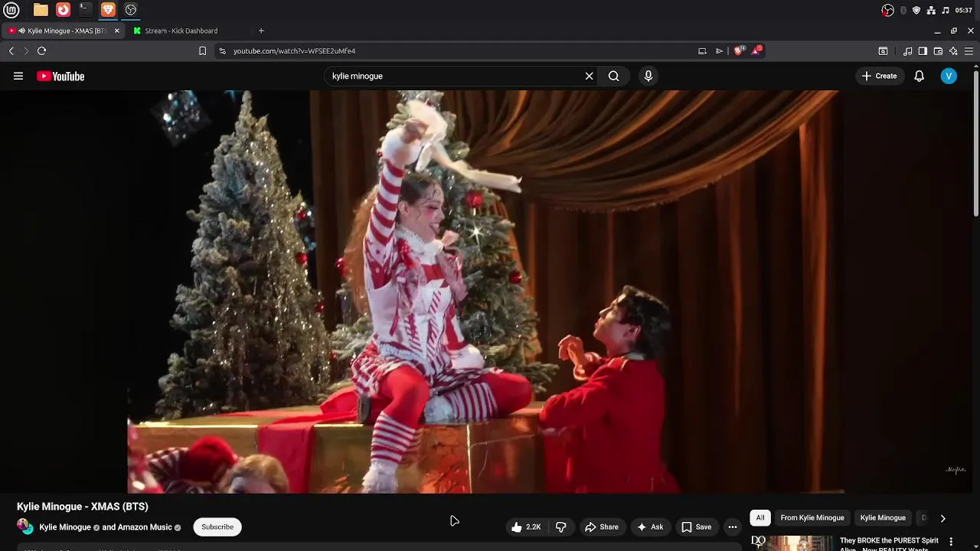This screenshot has width=980, height=551.
Task: Like the video with 2.2K likes
Action: (x=526, y=527)
